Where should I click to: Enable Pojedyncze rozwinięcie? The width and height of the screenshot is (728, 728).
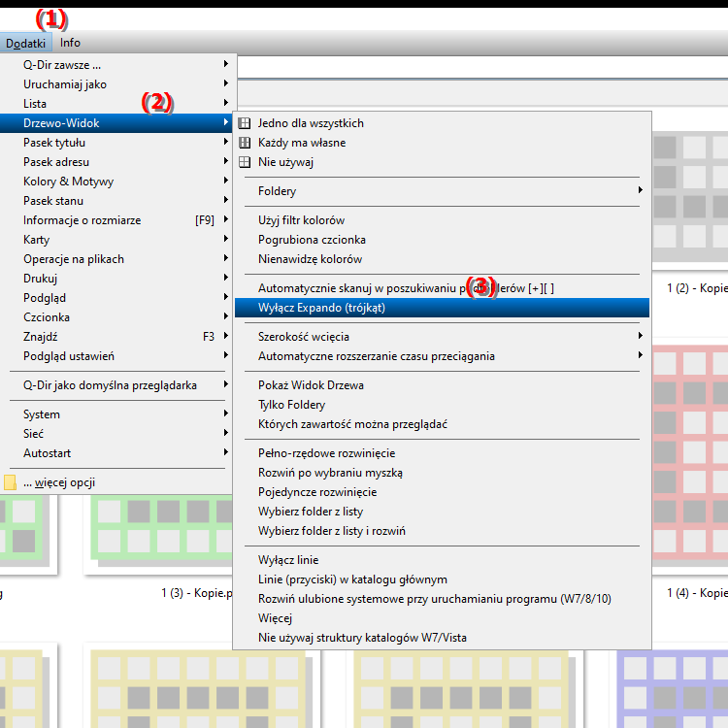point(442,492)
